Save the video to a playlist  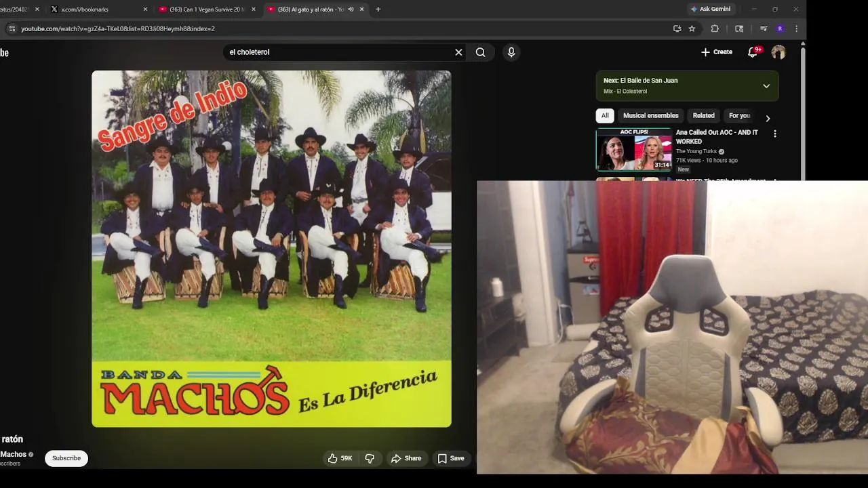pyautogui.click(x=451, y=458)
